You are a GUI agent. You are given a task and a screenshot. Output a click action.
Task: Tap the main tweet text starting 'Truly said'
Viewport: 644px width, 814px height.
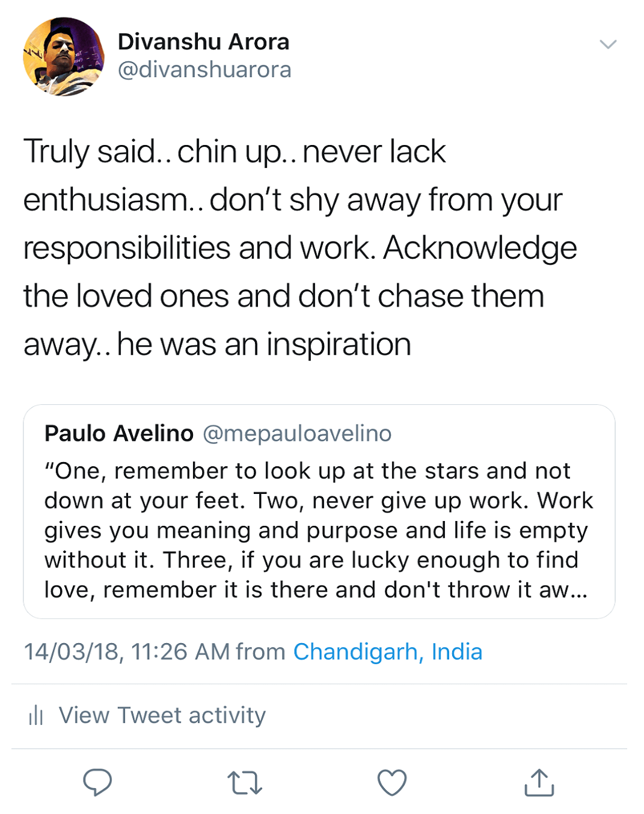click(301, 247)
